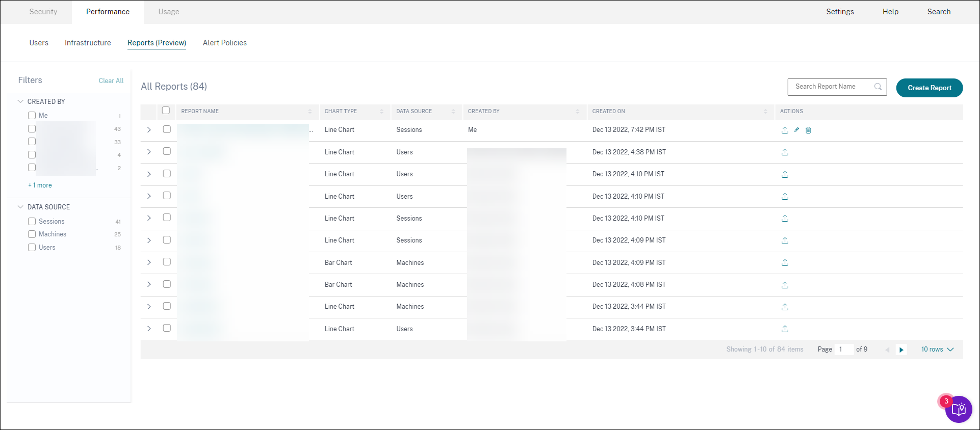Image resolution: width=980 pixels, height=430 pixels.
Task: Click the search magnifier icon in report search
Action: [878, 87]
